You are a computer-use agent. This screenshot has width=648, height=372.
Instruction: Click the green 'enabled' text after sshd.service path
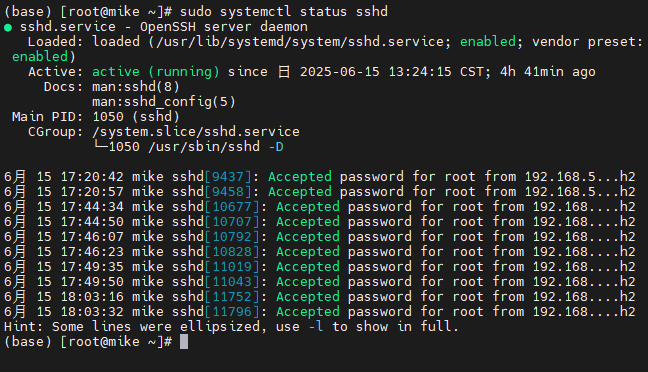[488, 42]
